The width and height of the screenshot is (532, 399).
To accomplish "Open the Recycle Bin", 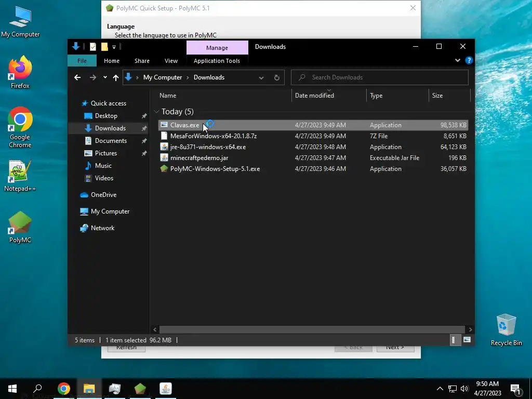I will pyautogui.click(x=506, y=330).
